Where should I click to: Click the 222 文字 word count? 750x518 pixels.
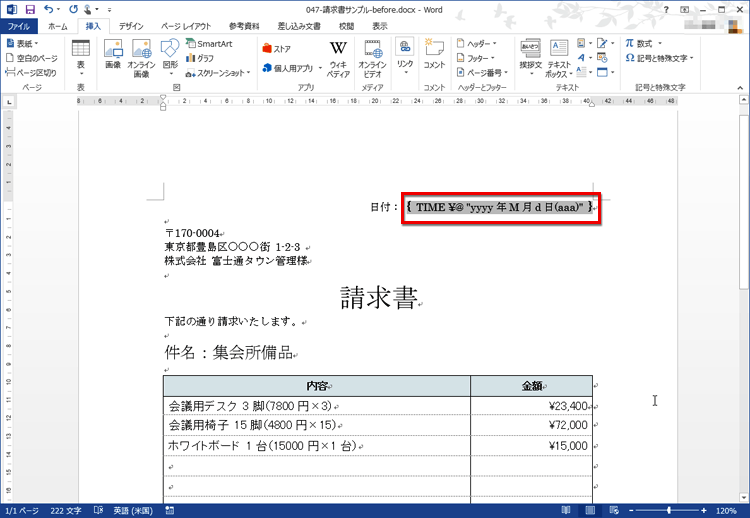click(x=66, y=510)
